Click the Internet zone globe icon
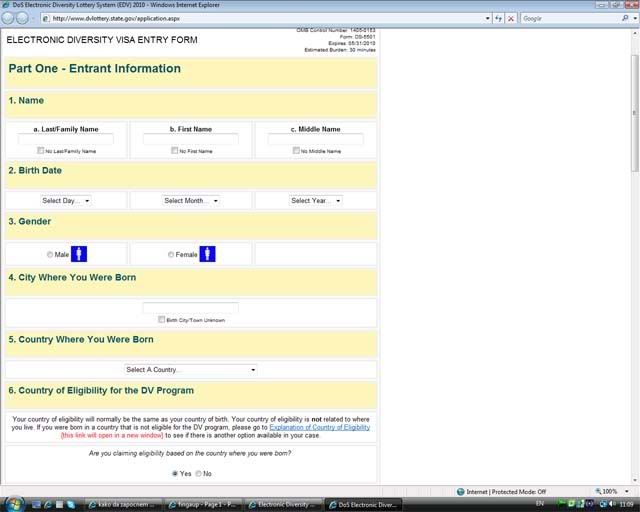This screenshot has height=512, width=640. click(x=460, y=491)
